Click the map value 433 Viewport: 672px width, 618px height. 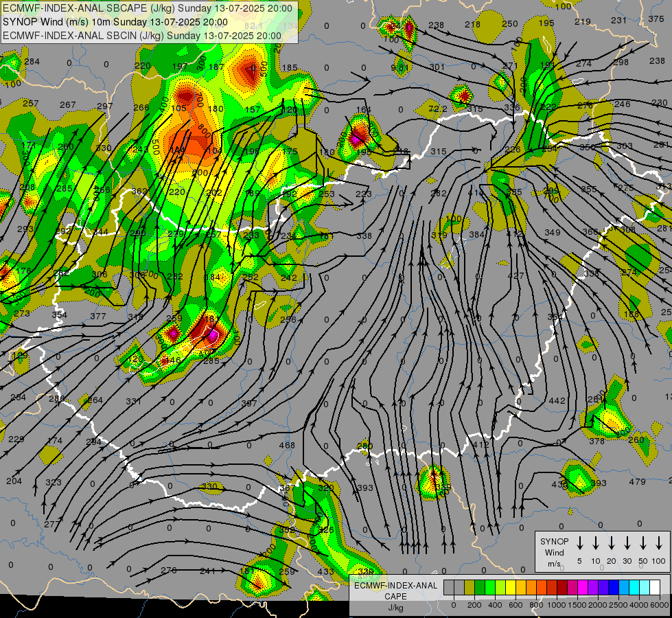point(326,571)
